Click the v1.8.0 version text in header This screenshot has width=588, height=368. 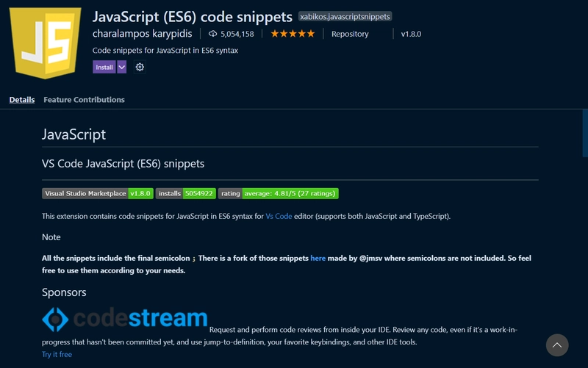(x=411, y=34)
